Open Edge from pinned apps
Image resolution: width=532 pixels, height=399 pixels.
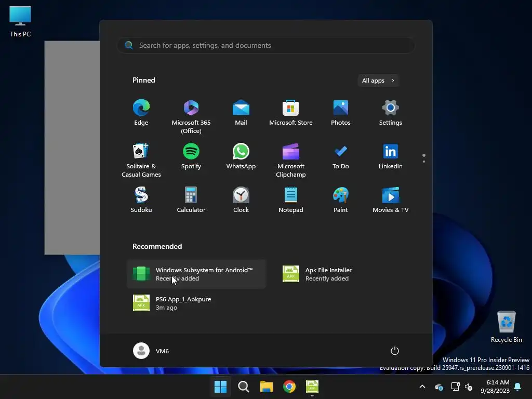tap(141, 113)
